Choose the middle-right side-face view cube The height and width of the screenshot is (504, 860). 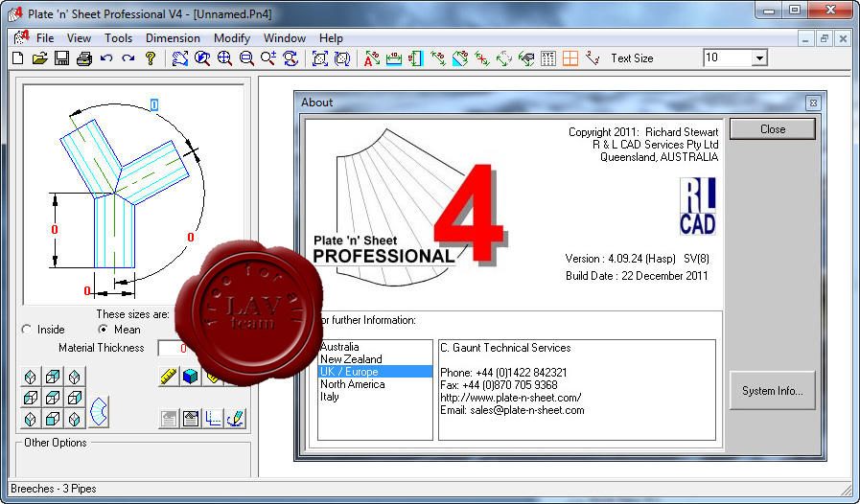coord(75,397)
